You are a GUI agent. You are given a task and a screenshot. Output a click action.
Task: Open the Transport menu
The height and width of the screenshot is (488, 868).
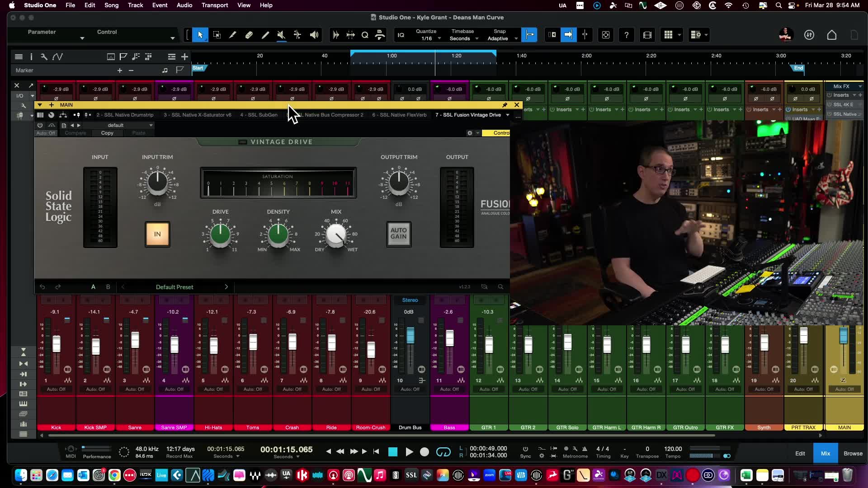pos(215,5)
